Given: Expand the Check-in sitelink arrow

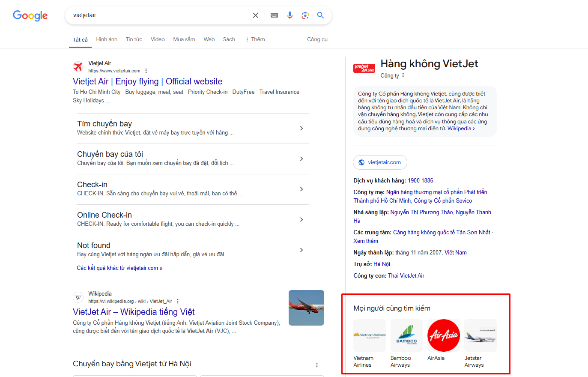Looking at the screenshot, I should click(301, 189).
